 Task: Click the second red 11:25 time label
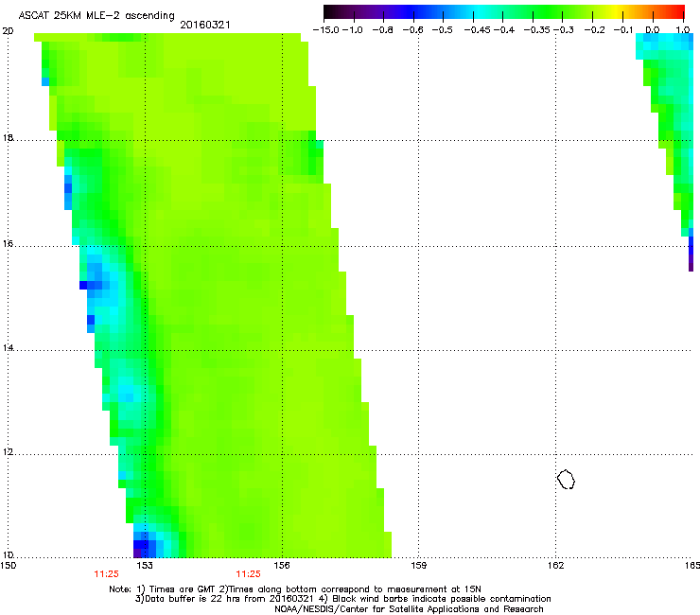pyautogui.click(x=248, y=574)
